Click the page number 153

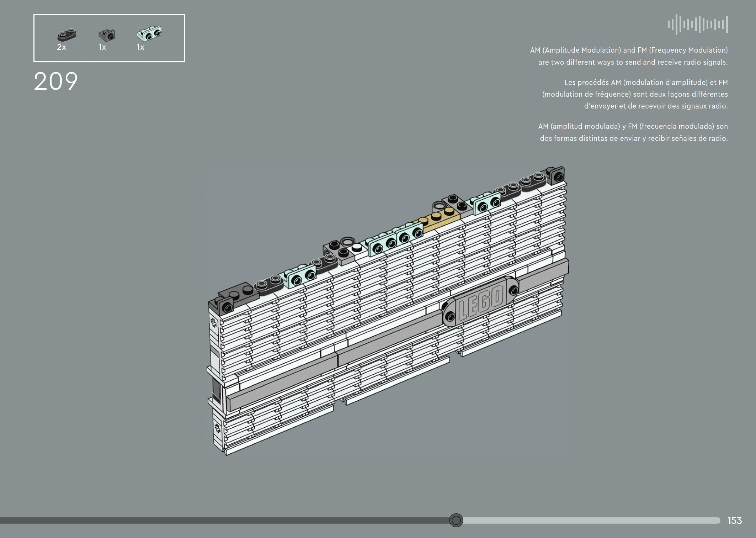pyautogui.click(x=735, y=521)
